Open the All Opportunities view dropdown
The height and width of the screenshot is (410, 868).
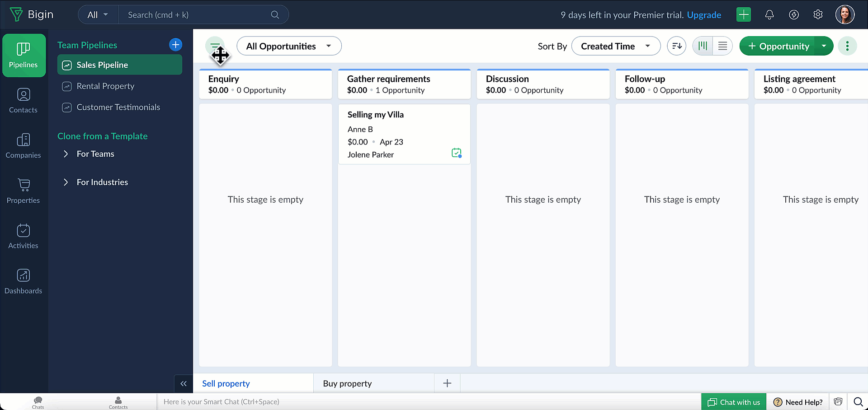point(289,46)
